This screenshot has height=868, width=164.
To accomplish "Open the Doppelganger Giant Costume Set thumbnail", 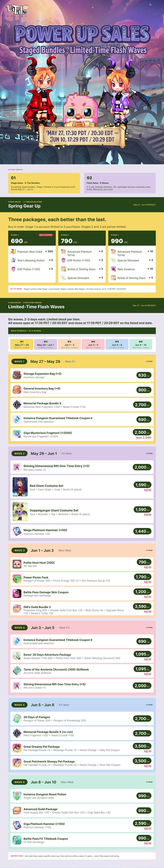I will click(20, 511).
